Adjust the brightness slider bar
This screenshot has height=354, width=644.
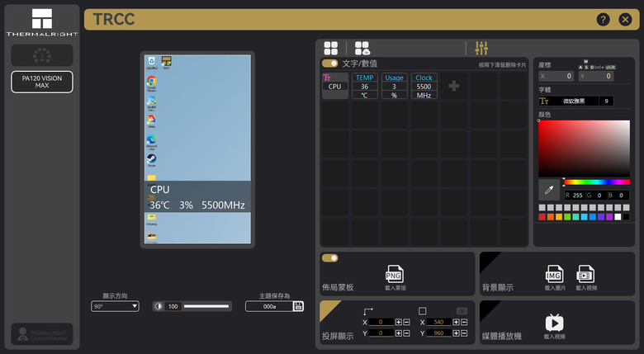point(206,306)
